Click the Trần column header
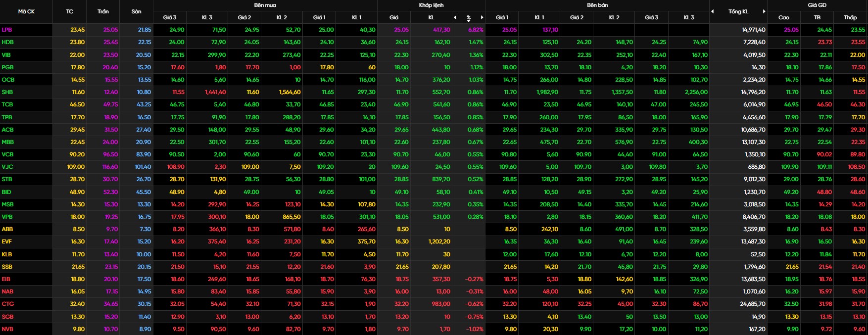This screenshot has height=335, width=868. pos(103,11)
